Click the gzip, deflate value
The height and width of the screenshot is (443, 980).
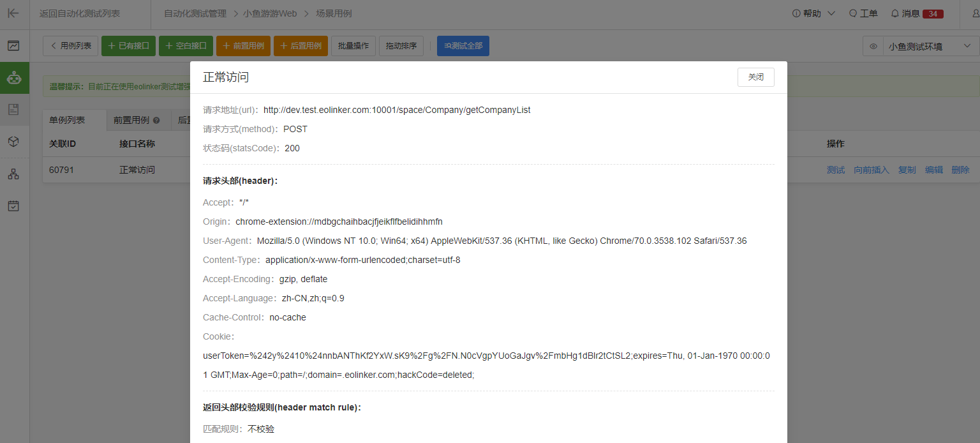point(304,279)
